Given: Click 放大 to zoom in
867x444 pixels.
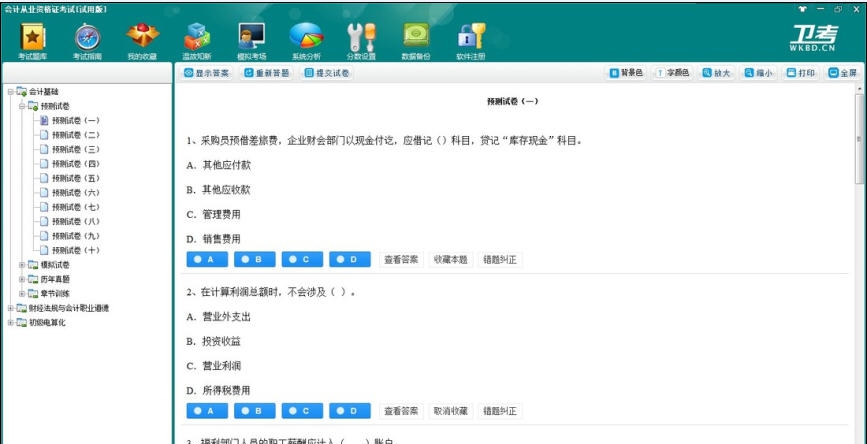Looking at the screenshot, I should [717, 73].
